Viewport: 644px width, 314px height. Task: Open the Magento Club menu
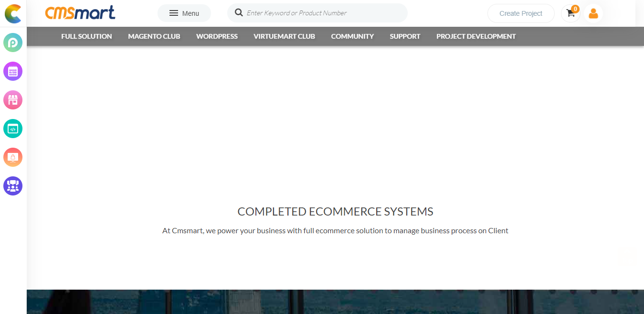coord(154,36)
